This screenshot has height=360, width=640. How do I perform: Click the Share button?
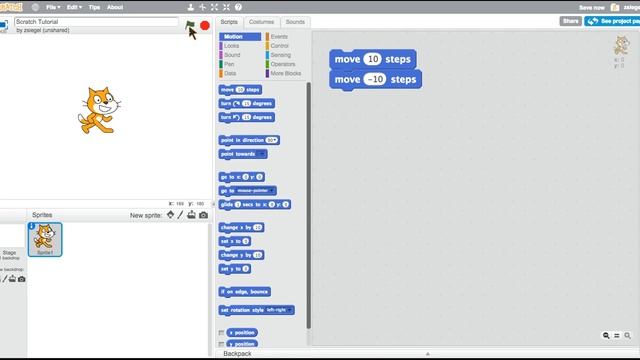570,21
